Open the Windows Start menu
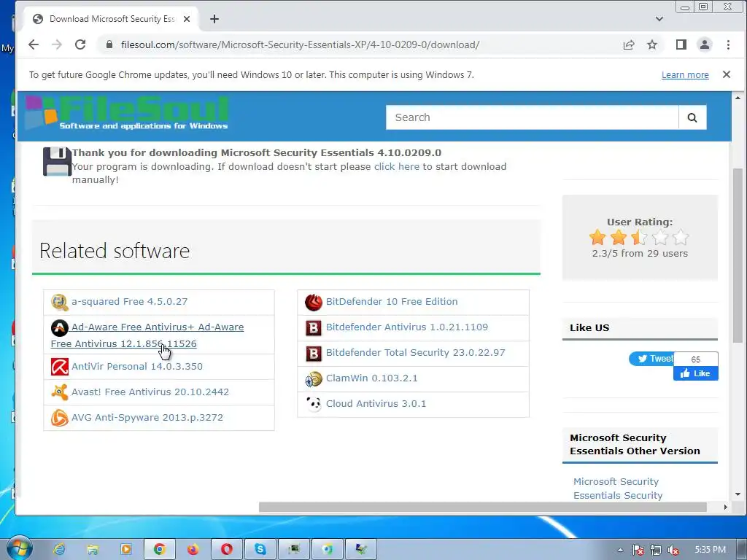747x560 pixels. tap(18, 548)
